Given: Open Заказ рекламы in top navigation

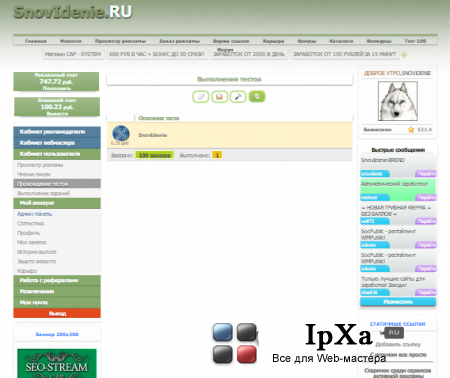Looking at the screenshot, I should point(179,41).
